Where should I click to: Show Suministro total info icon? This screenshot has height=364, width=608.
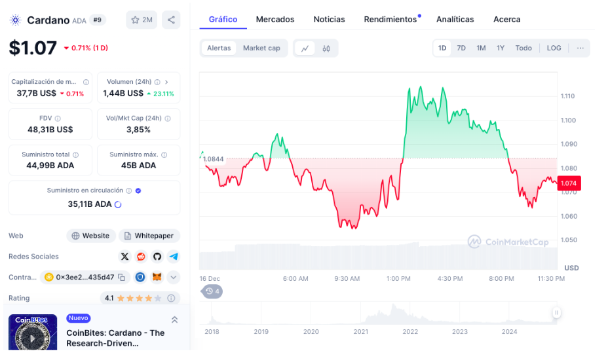pyautogui.click(x=75, y=155)
